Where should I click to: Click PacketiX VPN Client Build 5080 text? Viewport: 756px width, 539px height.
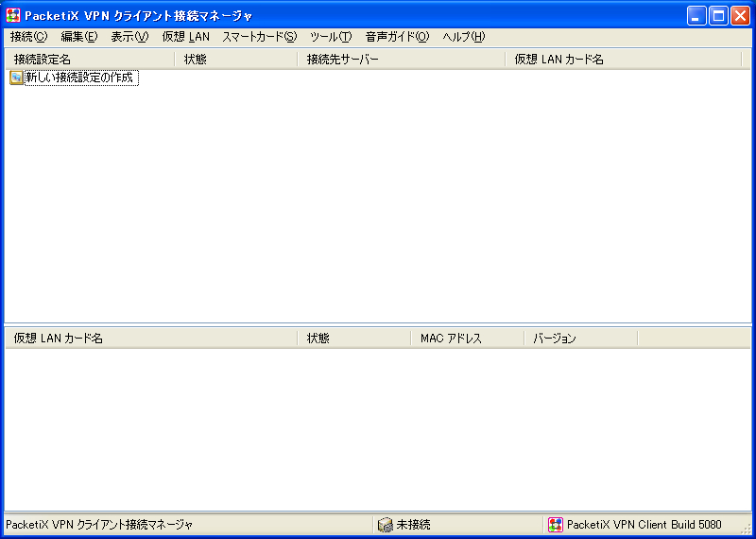click(x=644, y=525)
